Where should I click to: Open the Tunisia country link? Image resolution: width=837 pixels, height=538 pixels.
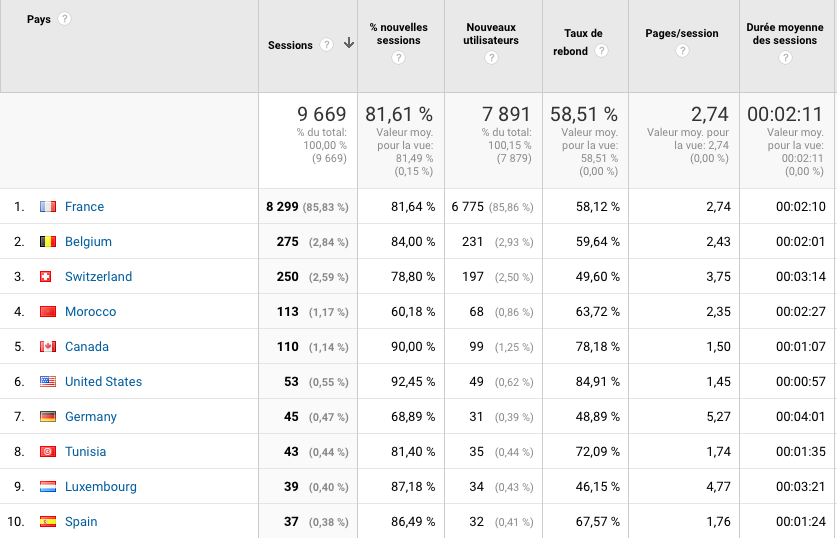(x=85, y=452)
